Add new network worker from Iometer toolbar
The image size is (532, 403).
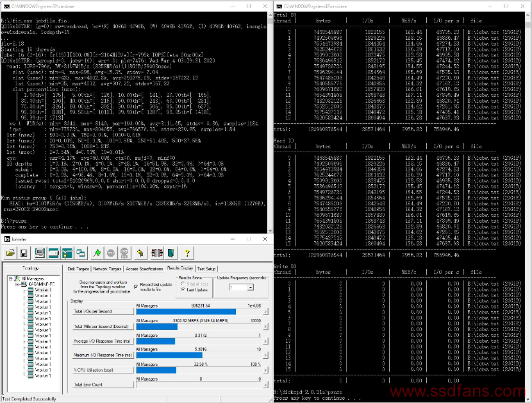pos(67,253)
